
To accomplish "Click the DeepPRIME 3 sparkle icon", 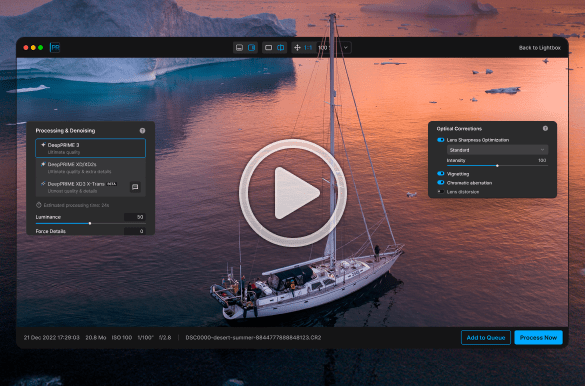I will pyautogui.click(x=43, y=145).
